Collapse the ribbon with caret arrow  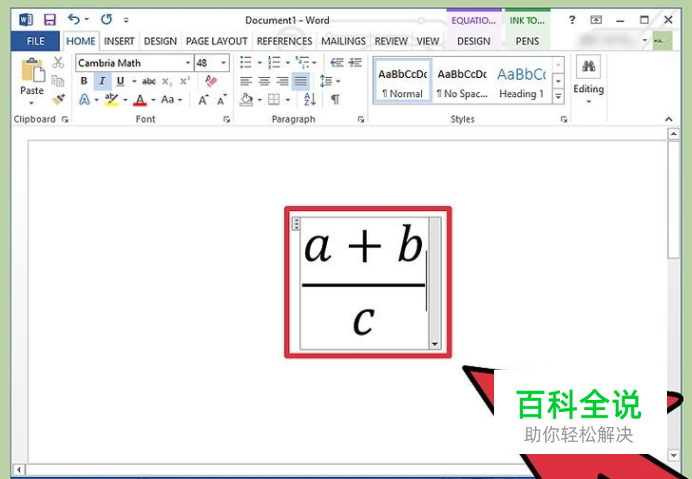pos(669,119)
